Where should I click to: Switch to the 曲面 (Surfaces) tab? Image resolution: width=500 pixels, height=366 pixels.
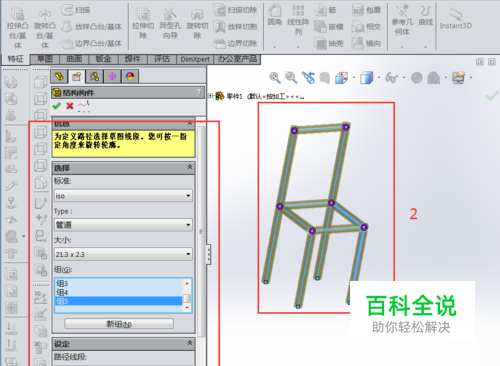[74, 59]
